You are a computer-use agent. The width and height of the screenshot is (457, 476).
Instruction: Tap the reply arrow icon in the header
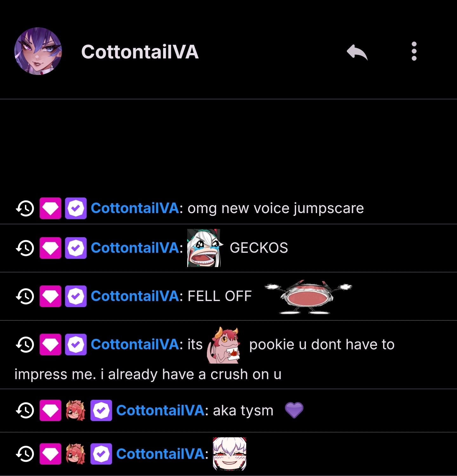tap(357, 52)
